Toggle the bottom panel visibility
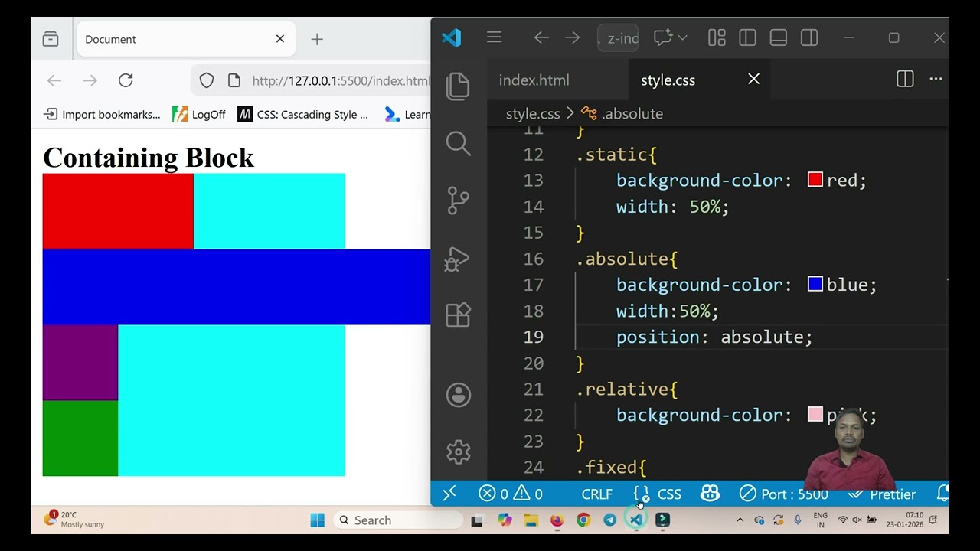980x551 pixels. coord(779,37)
